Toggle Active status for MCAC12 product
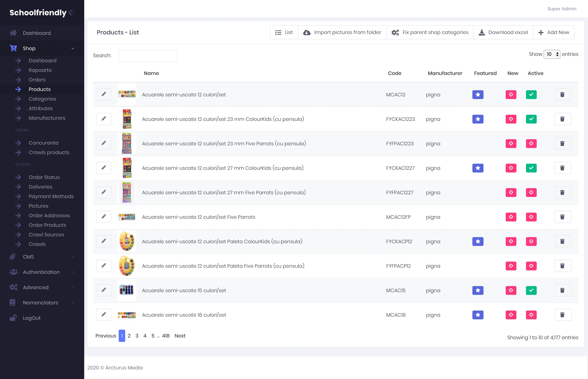588x379 pixels. pos(531,94)
